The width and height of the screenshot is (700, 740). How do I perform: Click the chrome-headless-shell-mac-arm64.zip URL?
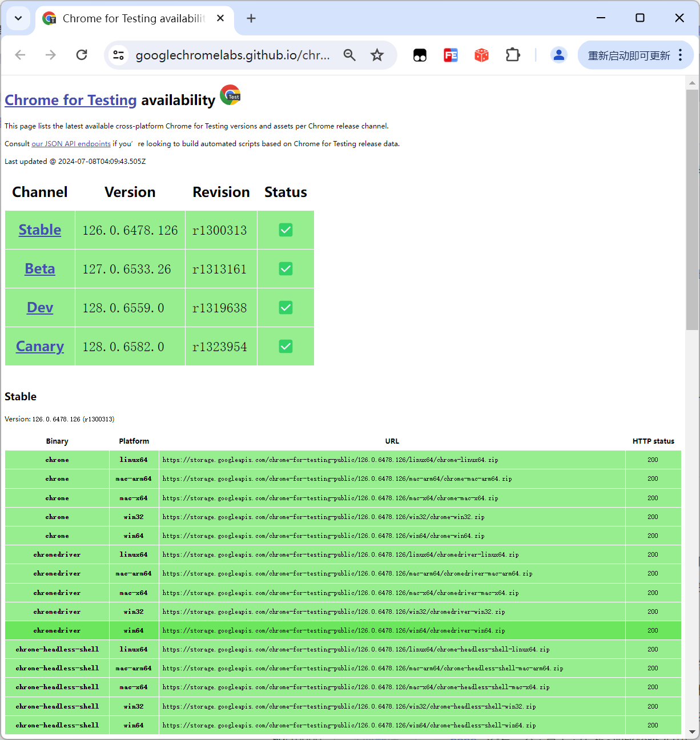tap(363, 668)
